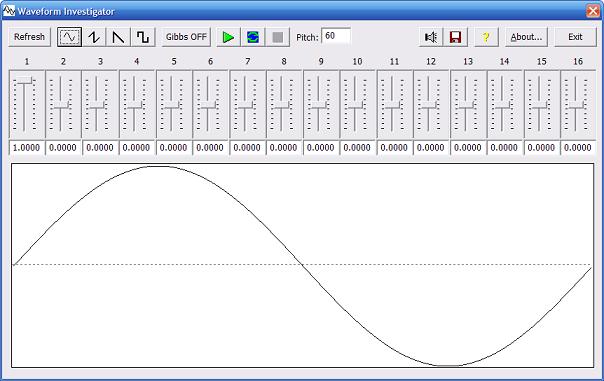Click amplitude field under harmonic 11
Viewport: 604px width, 381px height.
(394, 148)
